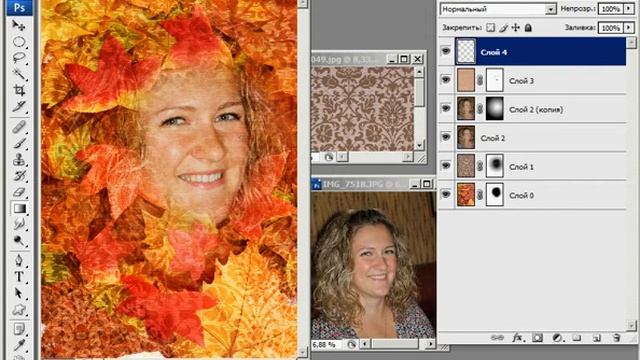Viewport: 640px width, 360px height.
Task: Select the Gradient tool
Action: click(19, 208)
